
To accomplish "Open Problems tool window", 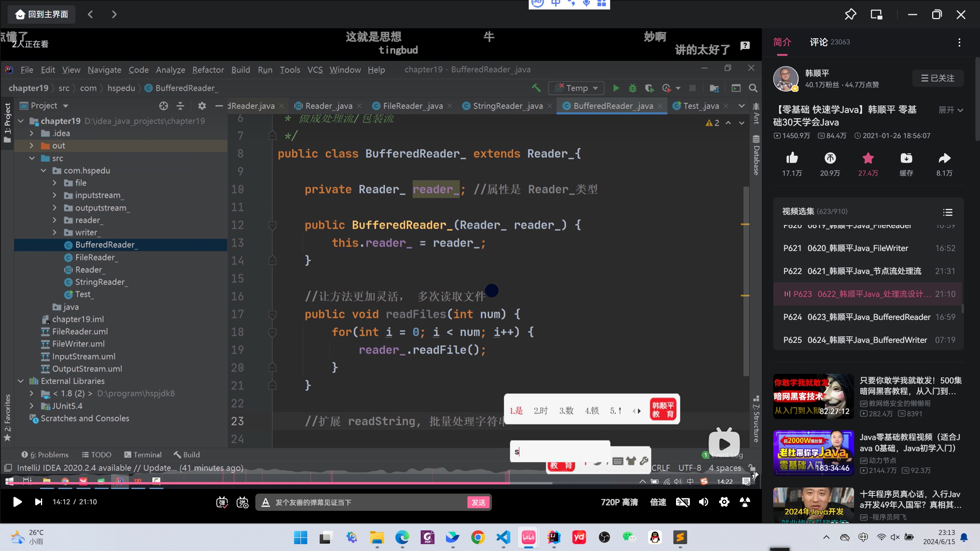I will click(45, 455).
